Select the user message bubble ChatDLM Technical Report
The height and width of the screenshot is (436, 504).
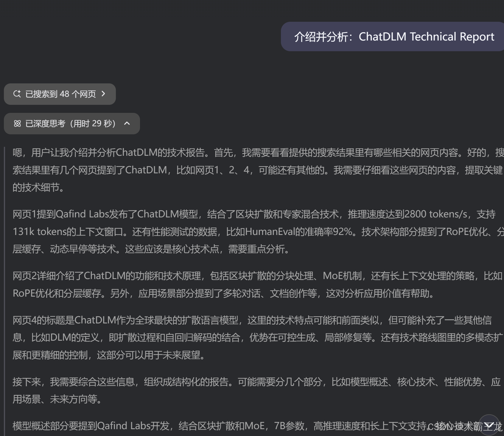[392, 37]
